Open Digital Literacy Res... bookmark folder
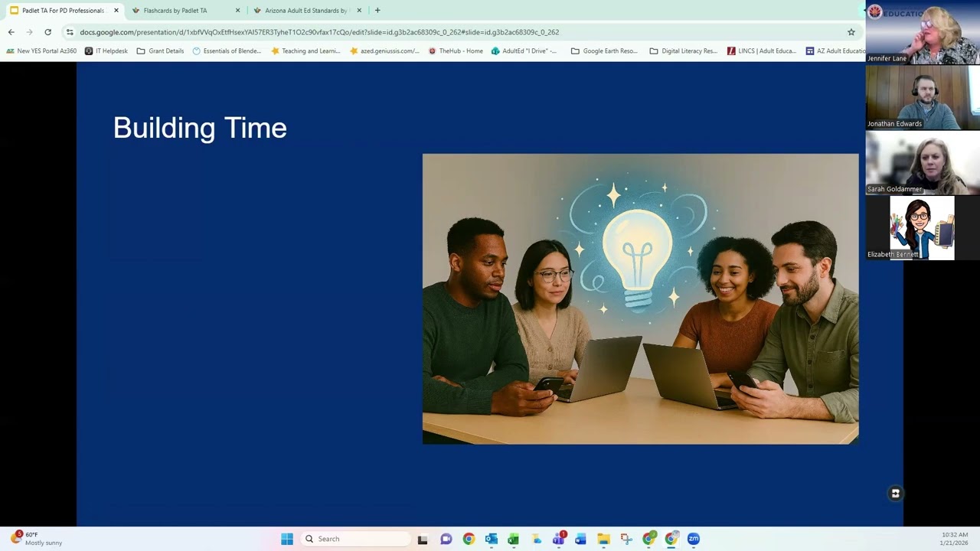The height and width of the screenshot is (551, 980). coord(683,51)
